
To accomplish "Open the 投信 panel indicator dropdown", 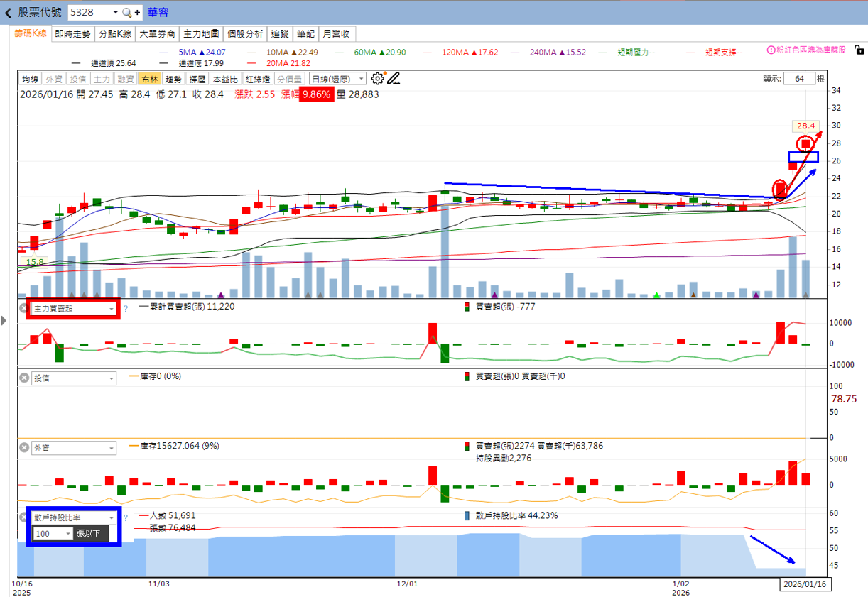I will click(x=73, y=378).
